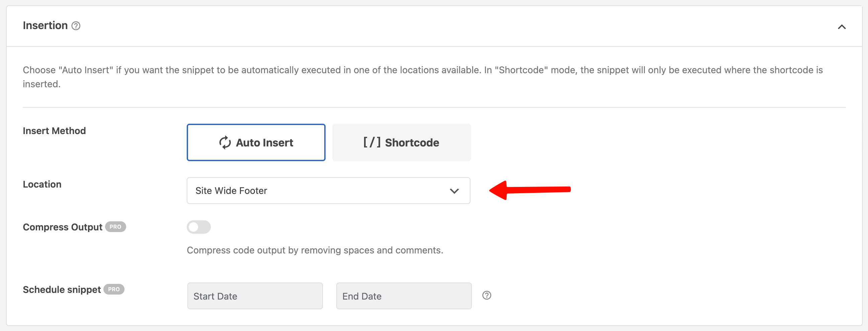Click the PRO badge beside Schedule snippet
Screen dimensions: 868x331
click(x=114, y=289)
